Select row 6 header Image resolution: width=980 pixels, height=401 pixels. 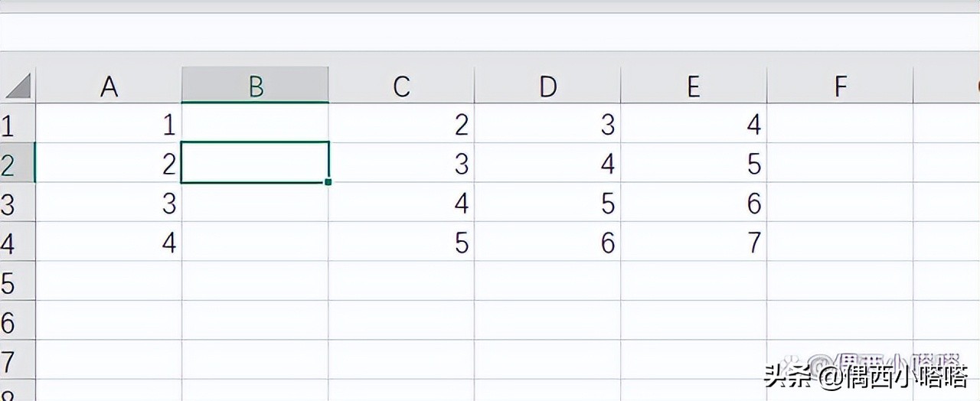point(9,321)
